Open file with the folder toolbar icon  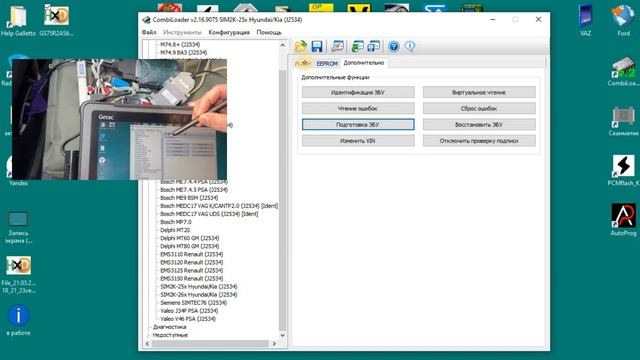click(x=301, y=46)
